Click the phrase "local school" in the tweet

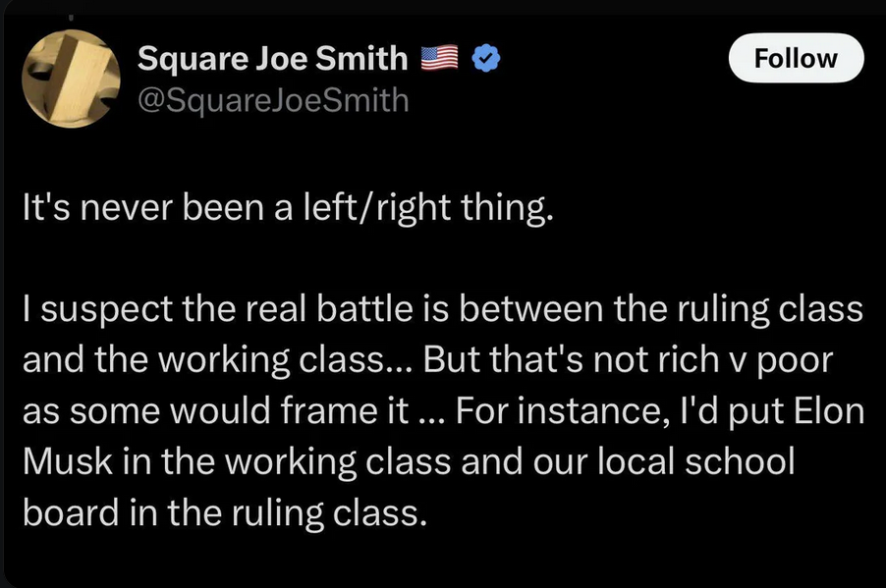click(696, 461)
